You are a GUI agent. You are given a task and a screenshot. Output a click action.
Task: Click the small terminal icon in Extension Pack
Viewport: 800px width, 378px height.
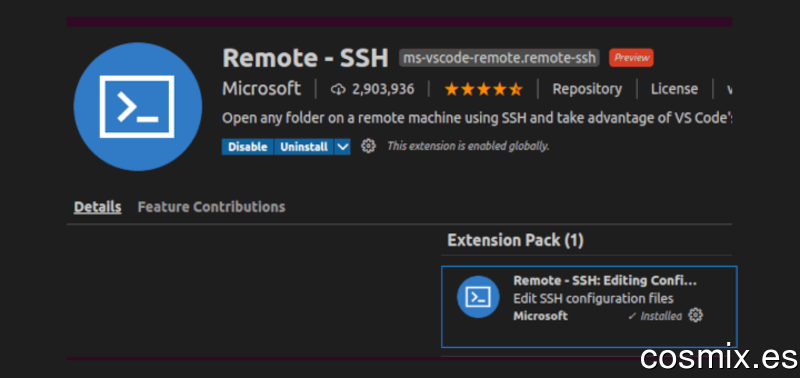pos(478,297)
